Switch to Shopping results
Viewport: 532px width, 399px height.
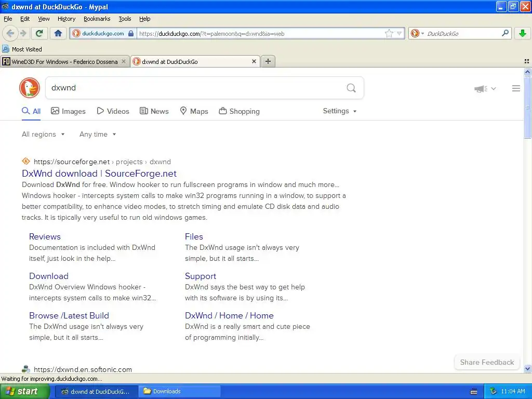239,111
